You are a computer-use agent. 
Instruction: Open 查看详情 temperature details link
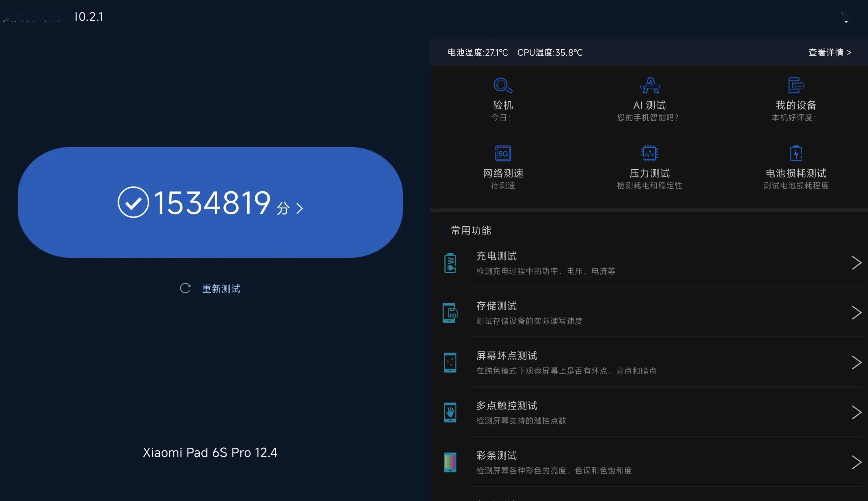(x=829, y=52)
